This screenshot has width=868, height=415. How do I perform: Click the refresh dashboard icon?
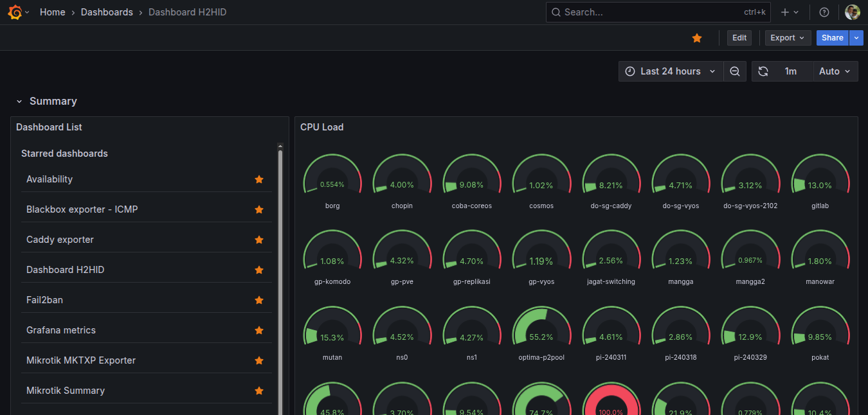[763, 71]
